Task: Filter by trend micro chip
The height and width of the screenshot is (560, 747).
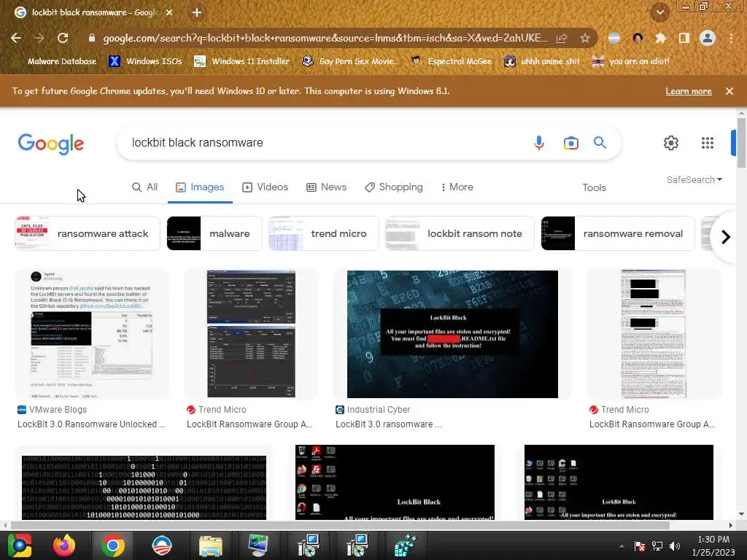Action: [323, 233]
